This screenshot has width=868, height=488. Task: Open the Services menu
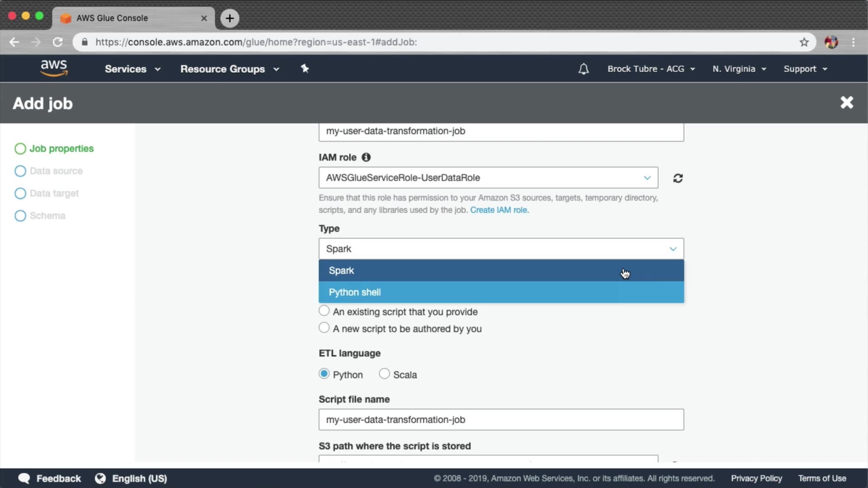click(x=132, y=69)
